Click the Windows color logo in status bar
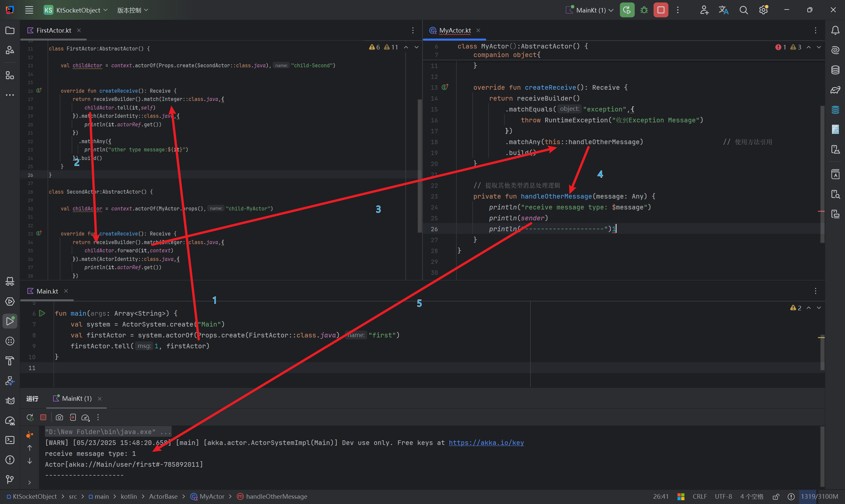 coord(681,496)
